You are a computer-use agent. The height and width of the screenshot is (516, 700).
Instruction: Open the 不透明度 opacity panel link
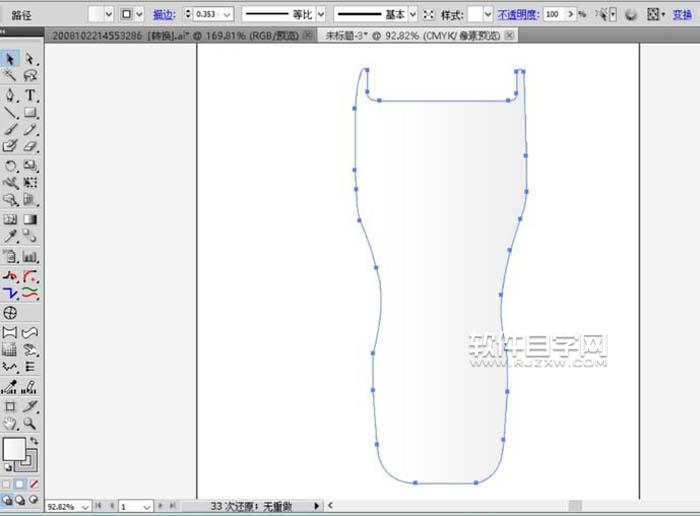(520, 15)
